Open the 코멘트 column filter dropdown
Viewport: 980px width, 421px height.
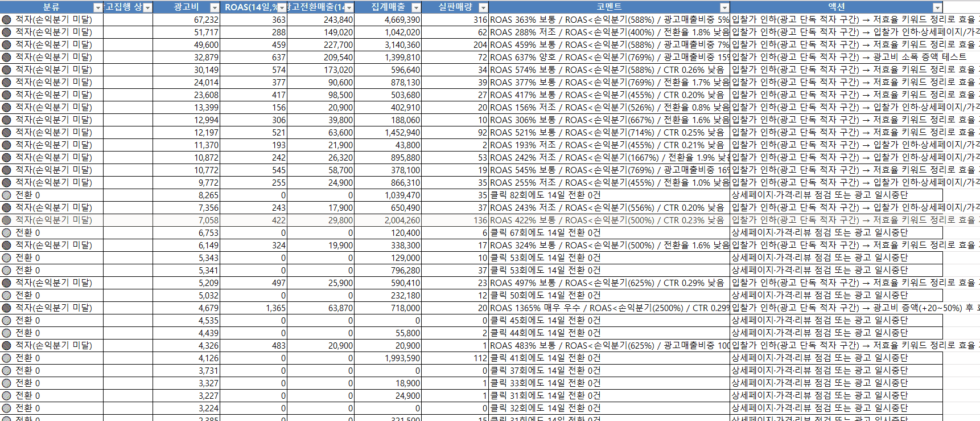(x=724, y=7)
